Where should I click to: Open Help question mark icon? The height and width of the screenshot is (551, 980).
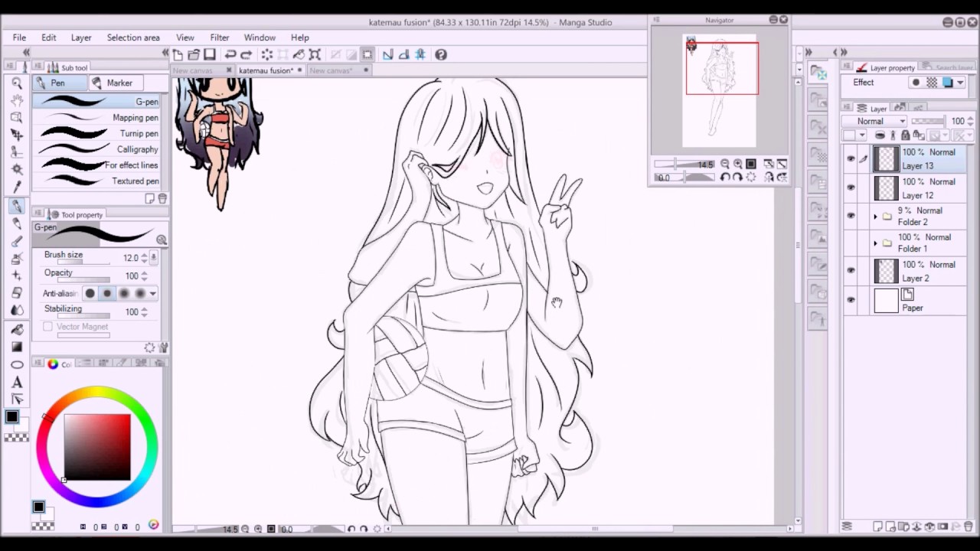(x=441, y=54)
